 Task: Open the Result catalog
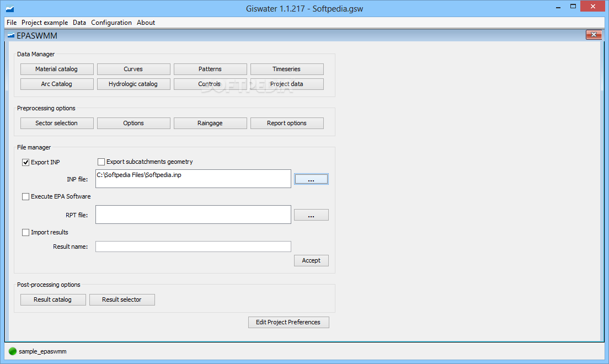click(x=53, y=299)
